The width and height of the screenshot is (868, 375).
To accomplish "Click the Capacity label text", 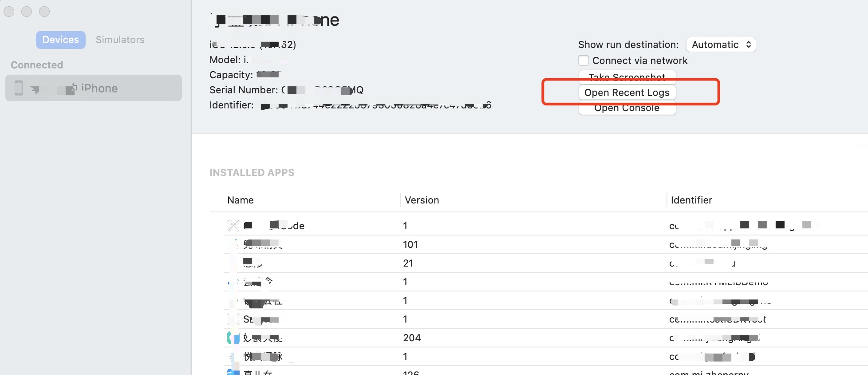I will 231,75.
